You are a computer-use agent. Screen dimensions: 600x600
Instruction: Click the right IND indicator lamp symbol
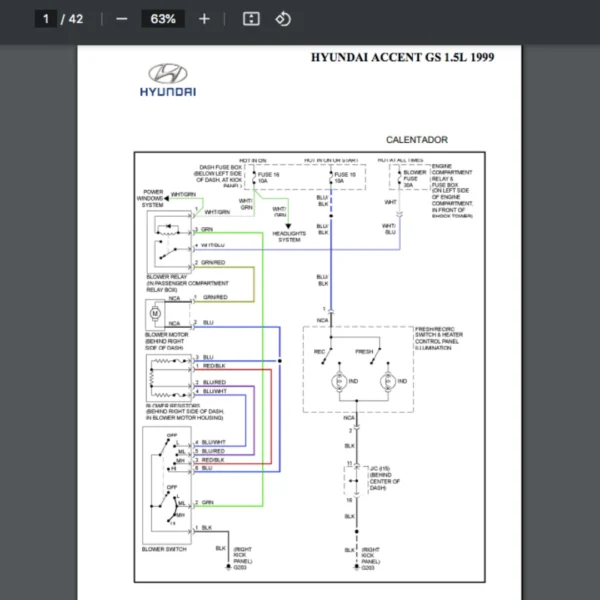[386, 381]
